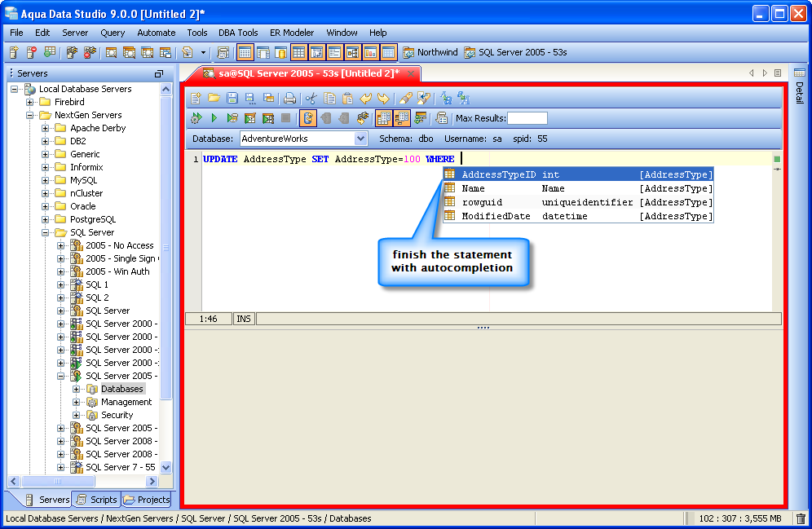Image resolution: width=812 pixels, height=529 pixels.
Task: Click the server icon with red minus badge
Action: pos(31,52)
